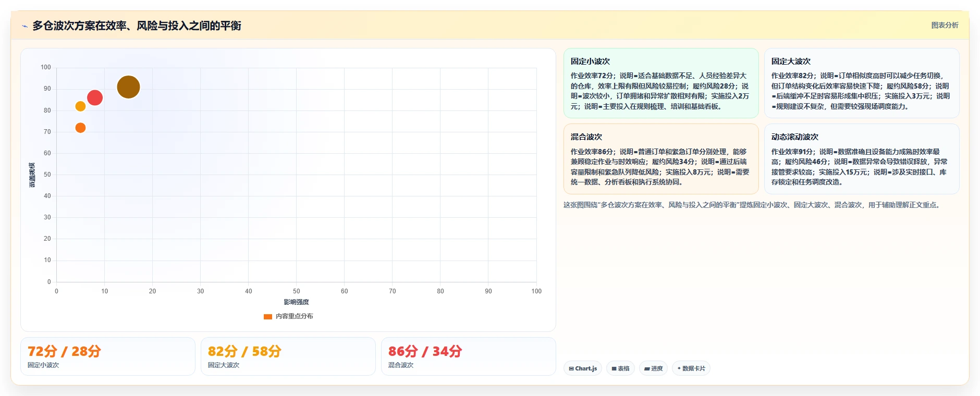Image resolution: width=980 pixels, height=396 pixels.
Task: Click the 86分 / 34分 value
Action: 425,351
